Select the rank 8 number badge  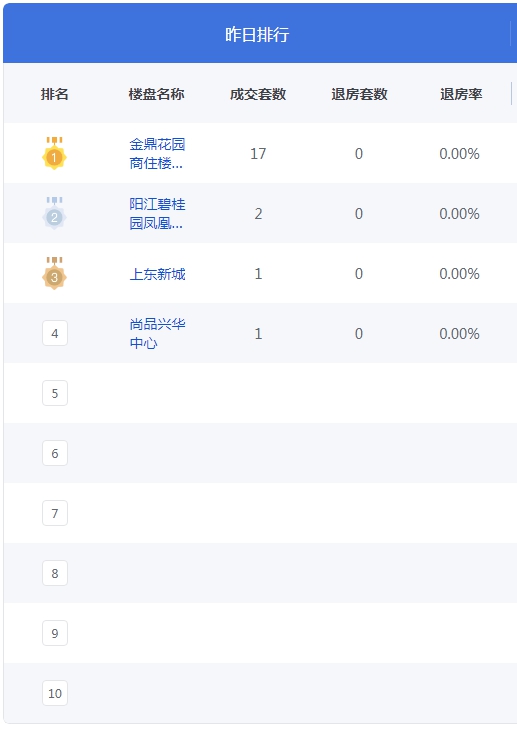point(55,573)
